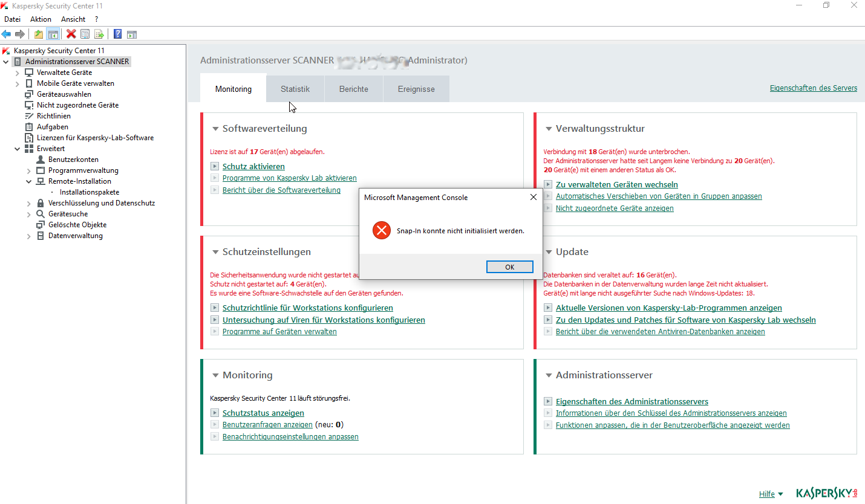Screen dimensions: 865x504
Task: Open the Schutzstatus anzeigen link
Action: click(263, 413)
